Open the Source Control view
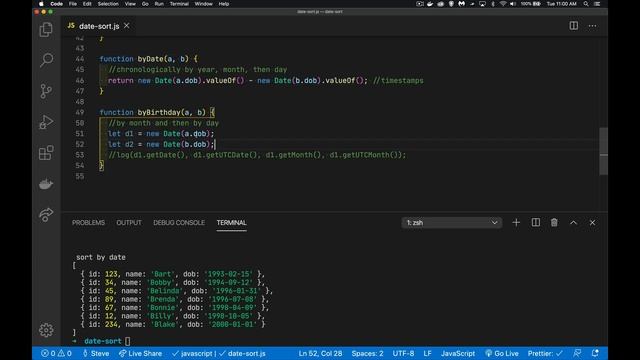This screenshot has width=640, height=360. click(46, 91)
